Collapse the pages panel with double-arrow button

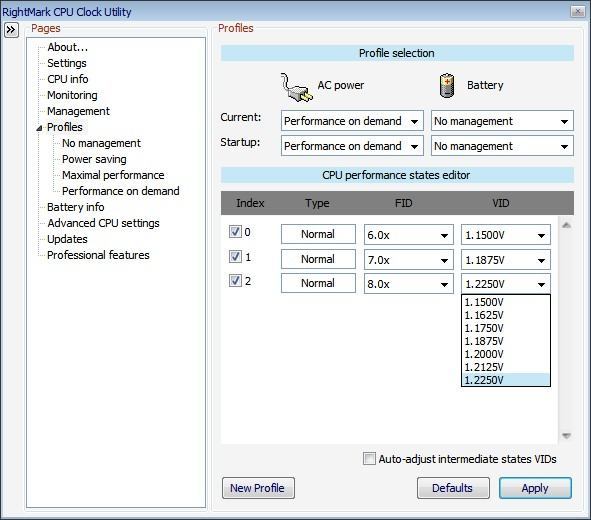pos(11,30)
